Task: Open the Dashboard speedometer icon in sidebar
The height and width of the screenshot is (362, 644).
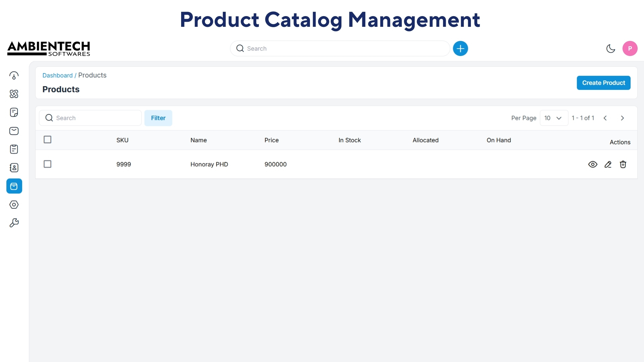Action: tap(14, 75)
